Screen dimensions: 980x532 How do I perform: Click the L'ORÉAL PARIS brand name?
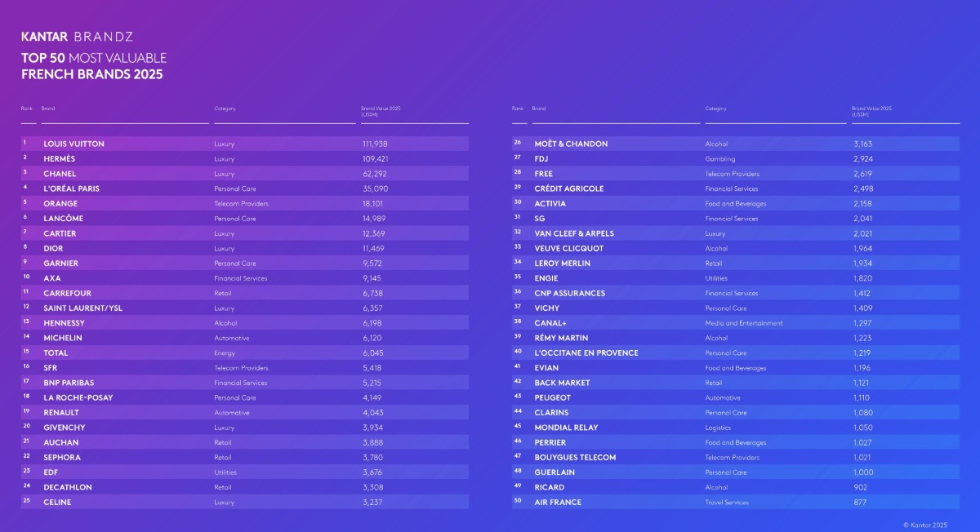[x=71, y=188]
